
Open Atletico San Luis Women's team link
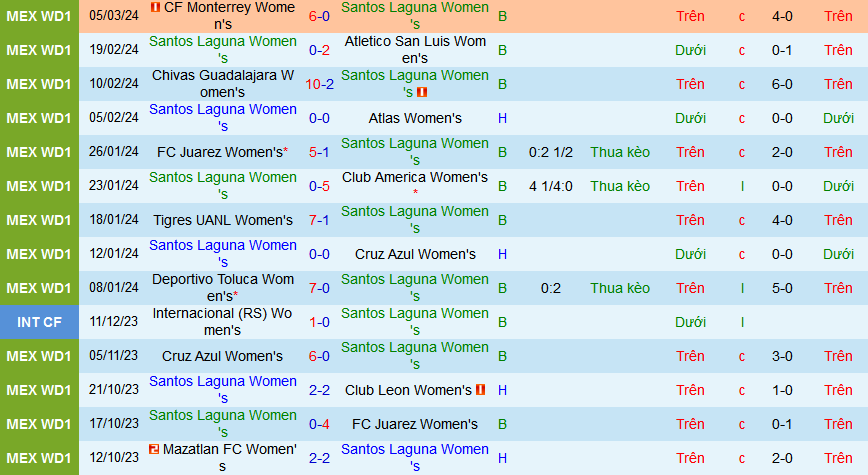(415, 50)
